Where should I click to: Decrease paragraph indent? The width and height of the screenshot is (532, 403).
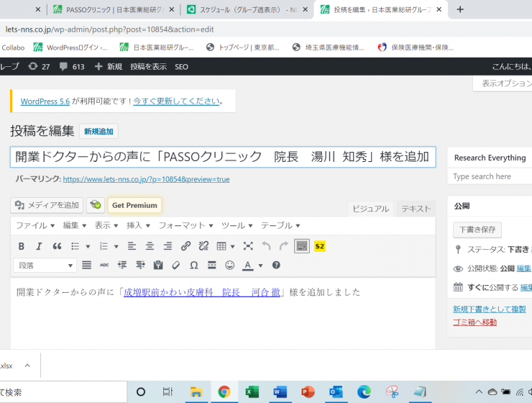pyautogui.click(x=122, y=265)
